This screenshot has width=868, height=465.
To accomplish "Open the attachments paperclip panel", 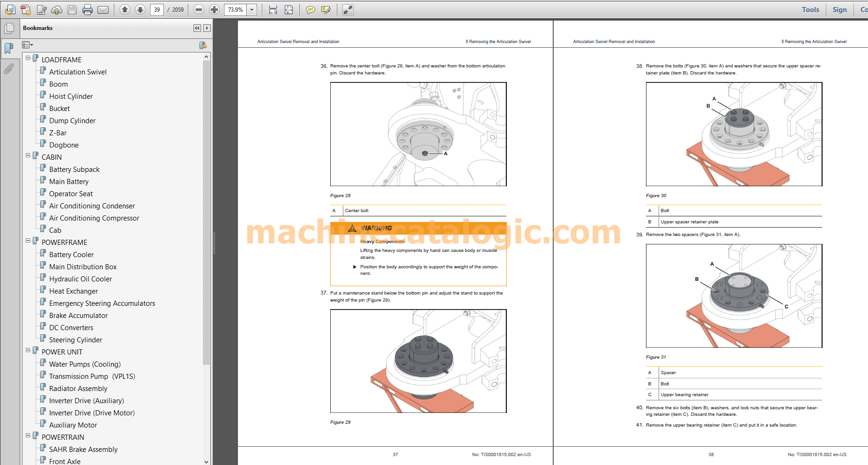I will click(x=9, y=69).
